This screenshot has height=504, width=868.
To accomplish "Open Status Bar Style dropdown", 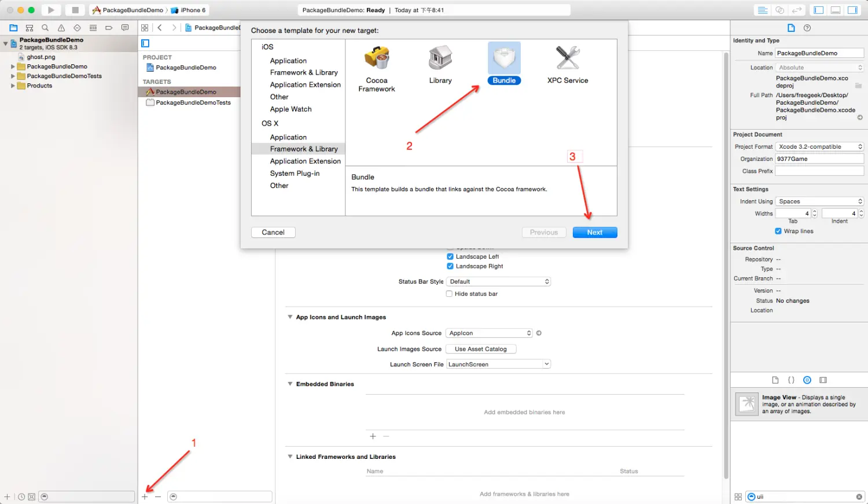I will pos(498,281).
